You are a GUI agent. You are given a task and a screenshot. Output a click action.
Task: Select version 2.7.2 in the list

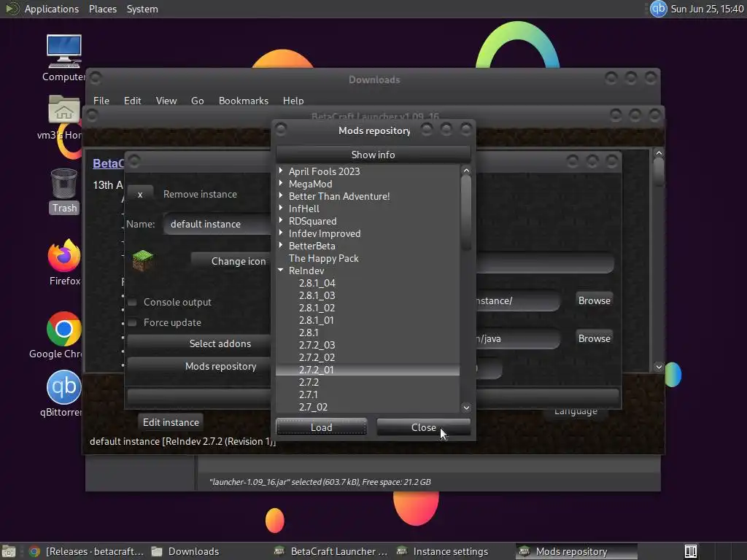click(x=309, y=382)
